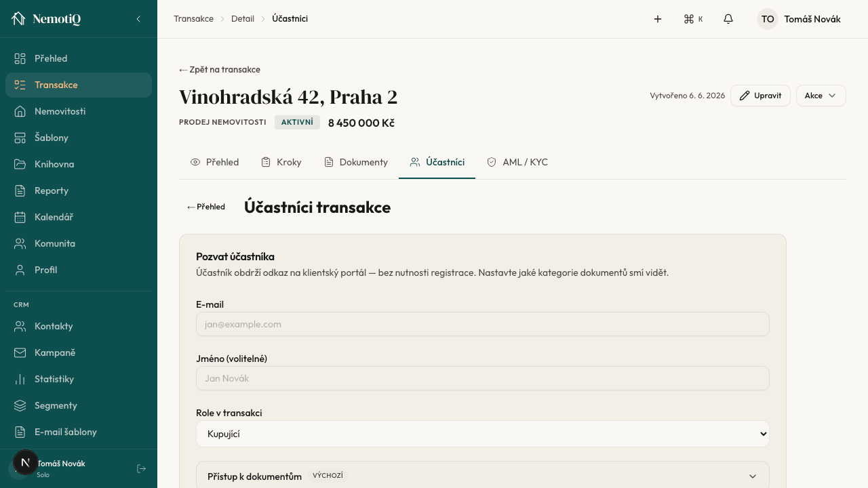Open the Akce dropdown menu

click(x=821, y=96)
